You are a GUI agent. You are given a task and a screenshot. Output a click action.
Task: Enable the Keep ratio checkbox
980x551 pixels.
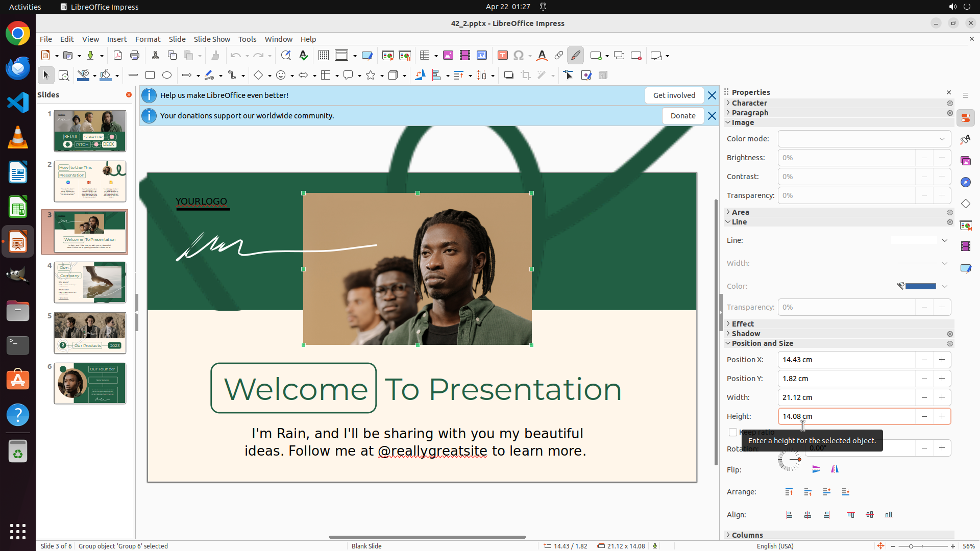click(733, 432)
